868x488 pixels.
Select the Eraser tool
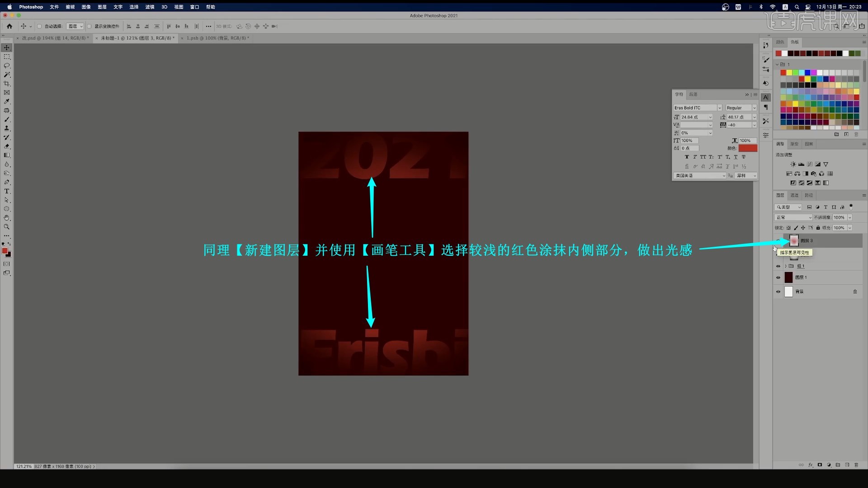pos(7,146)
